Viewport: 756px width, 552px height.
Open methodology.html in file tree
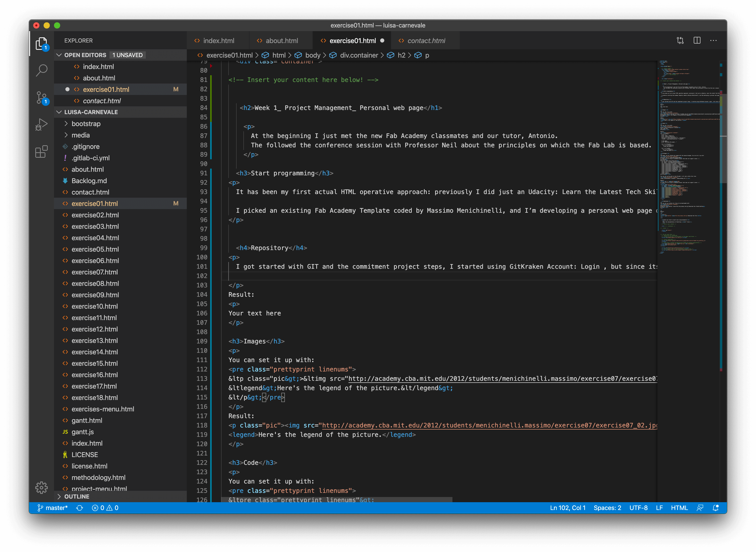click(120, 478)
